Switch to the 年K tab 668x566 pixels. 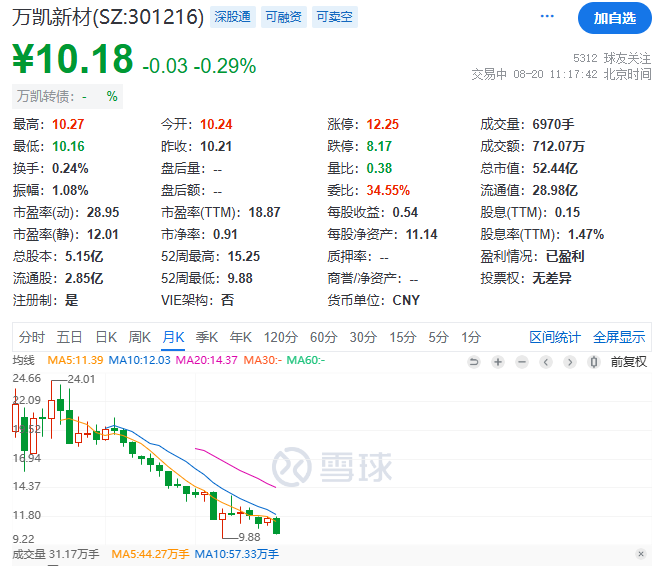point(240,337)
